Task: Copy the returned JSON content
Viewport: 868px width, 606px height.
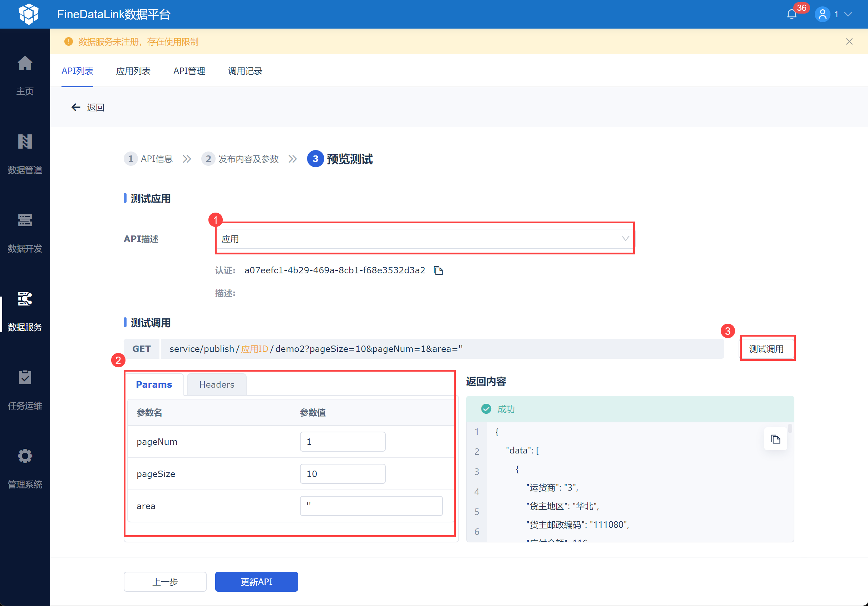Action: (775, 439)
